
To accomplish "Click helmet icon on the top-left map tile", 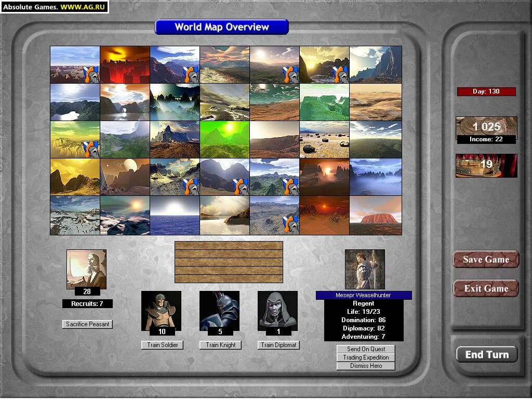I will [91, 74].
